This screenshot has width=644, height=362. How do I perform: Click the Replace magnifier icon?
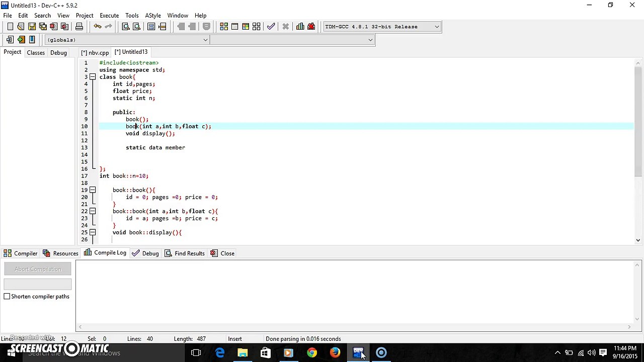click(136, 26)
